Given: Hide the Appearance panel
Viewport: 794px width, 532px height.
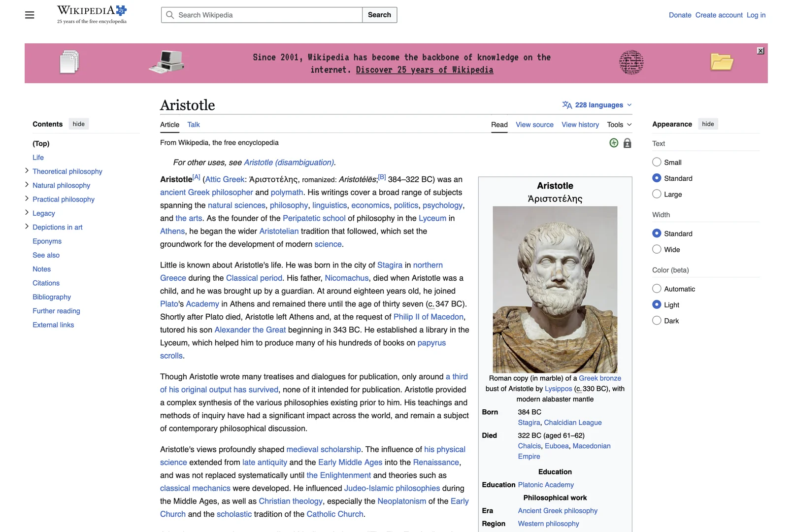Looking at the screenshot, I should 708,124.
